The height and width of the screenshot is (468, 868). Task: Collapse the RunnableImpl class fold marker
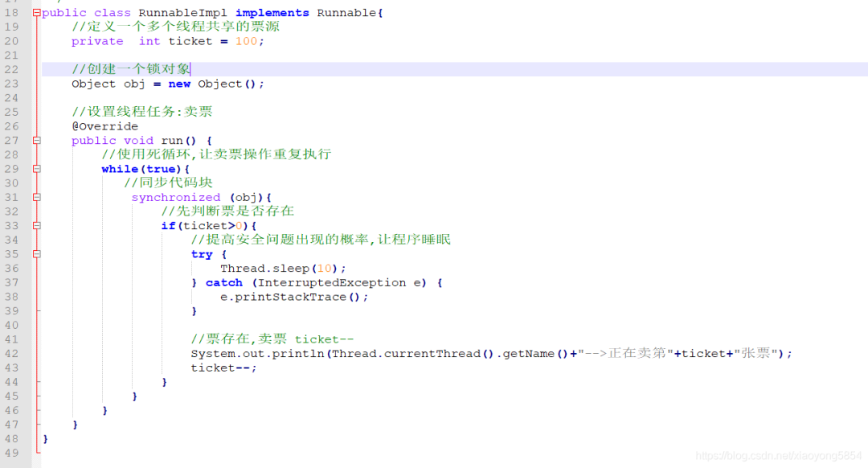tap(36, 13)
